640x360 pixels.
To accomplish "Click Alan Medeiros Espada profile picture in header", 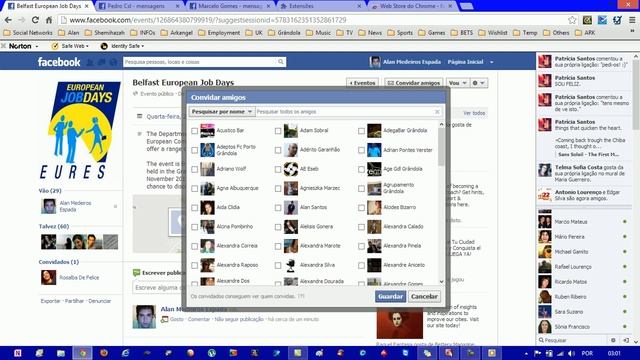I will (375, 62).
